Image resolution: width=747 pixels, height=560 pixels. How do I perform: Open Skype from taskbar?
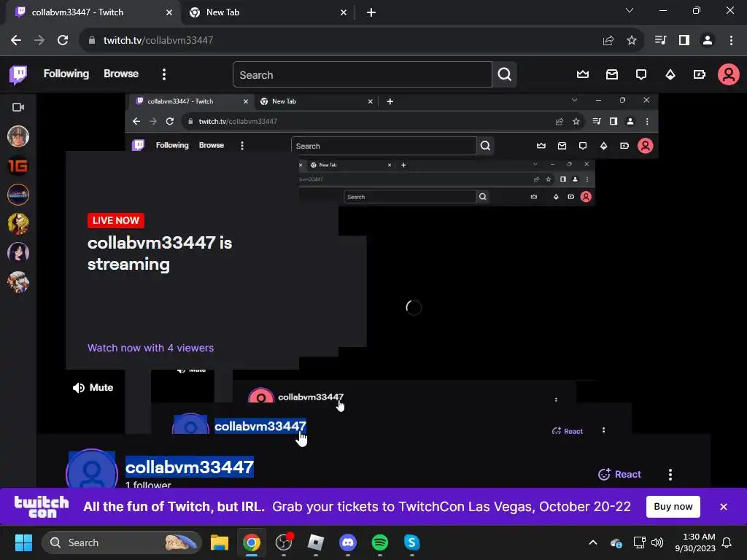tap(412, 542)
